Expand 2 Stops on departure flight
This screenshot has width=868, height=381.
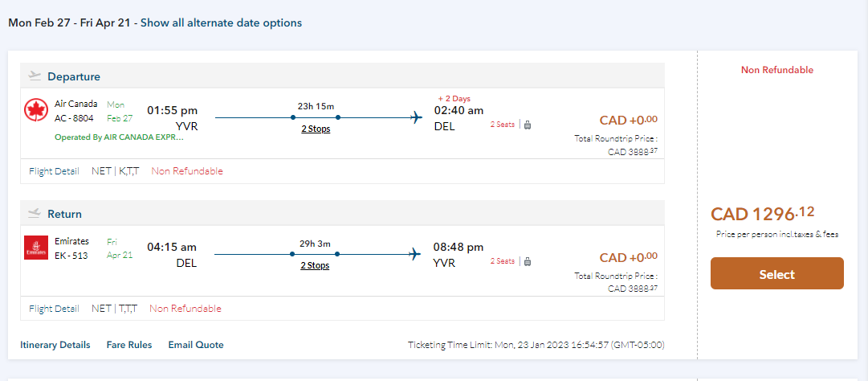315,129
